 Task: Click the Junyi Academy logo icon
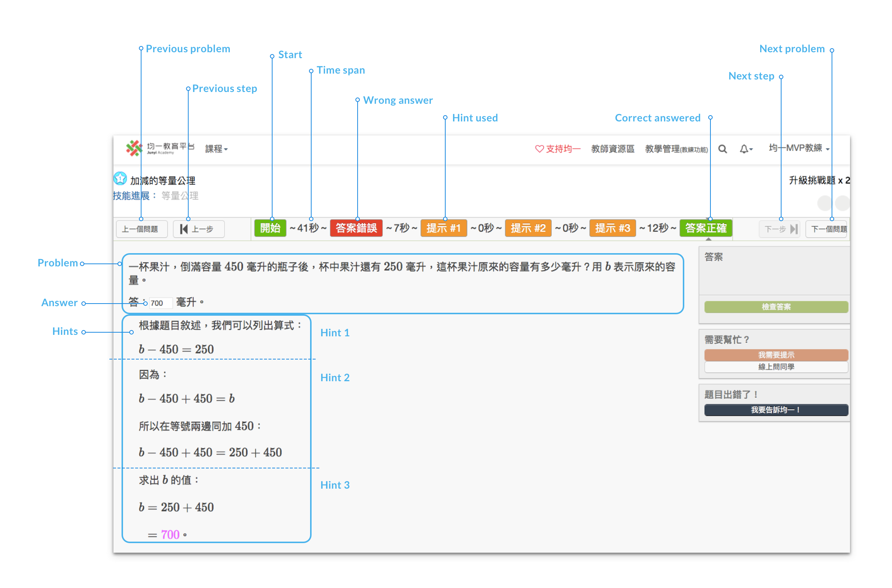(134, 148)
